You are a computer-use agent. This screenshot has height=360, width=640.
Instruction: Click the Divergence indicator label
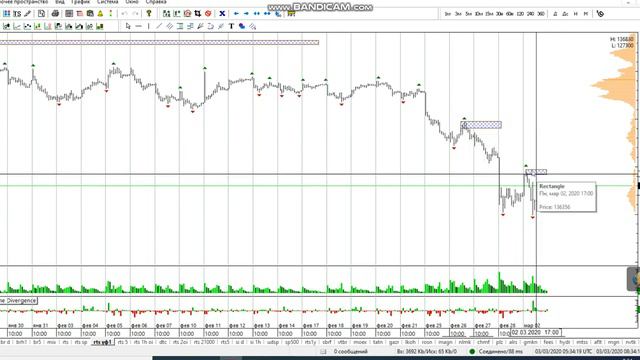coord(18,300)
